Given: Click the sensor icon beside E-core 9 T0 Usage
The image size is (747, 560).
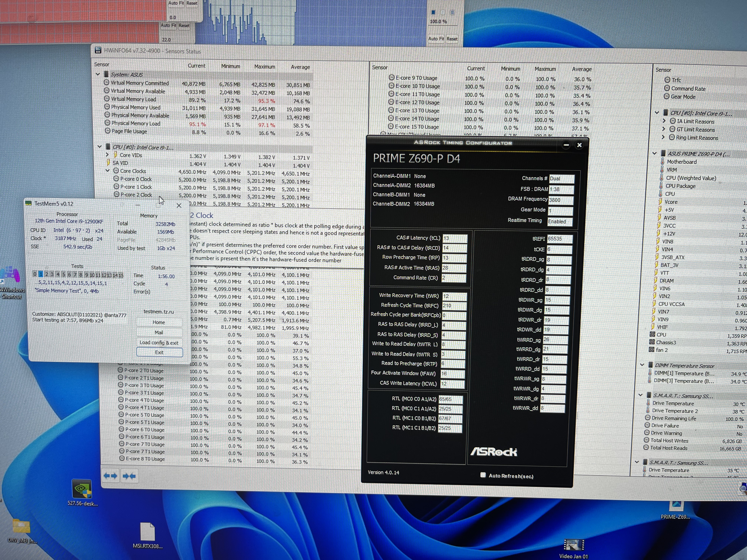Looking at the screenshot, I should tap(391, 77).
